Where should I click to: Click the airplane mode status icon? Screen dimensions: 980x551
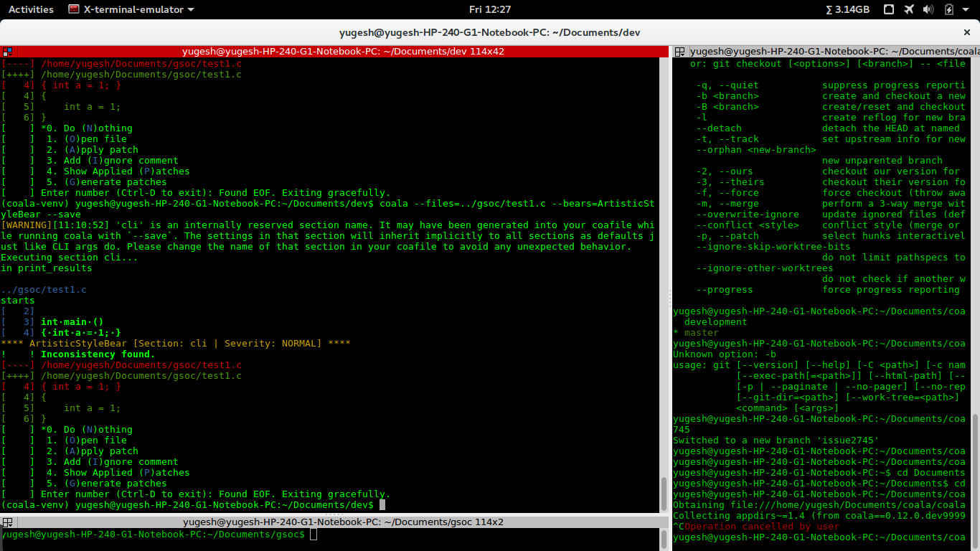[910, 9]
